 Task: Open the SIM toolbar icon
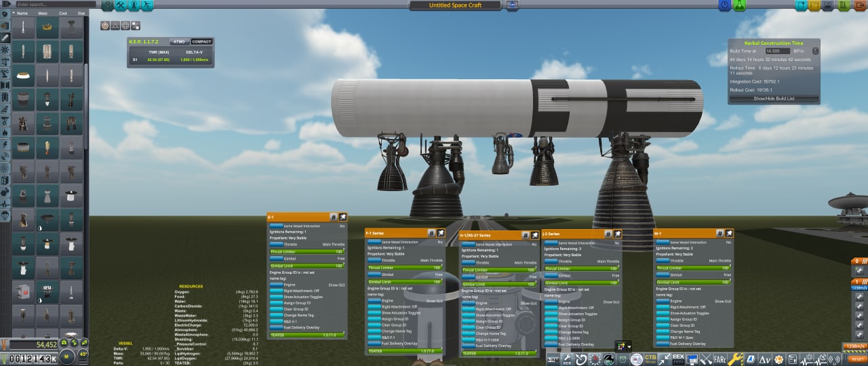click(x=692, y=360)
